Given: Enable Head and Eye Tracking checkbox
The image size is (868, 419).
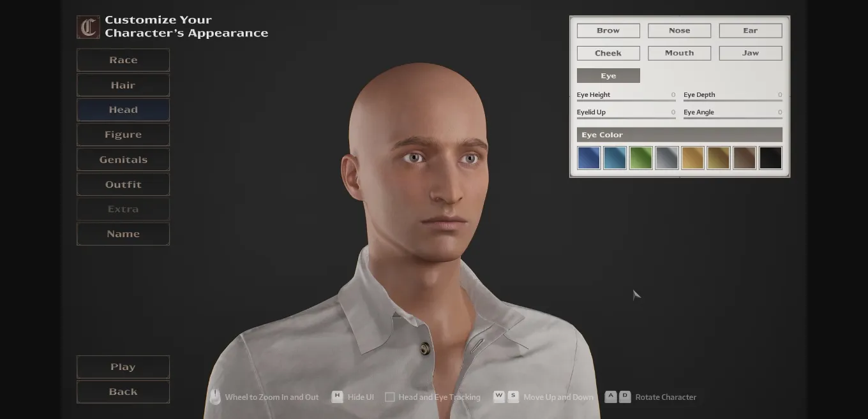Looking at the screenshot, I should tap(389, 397).
